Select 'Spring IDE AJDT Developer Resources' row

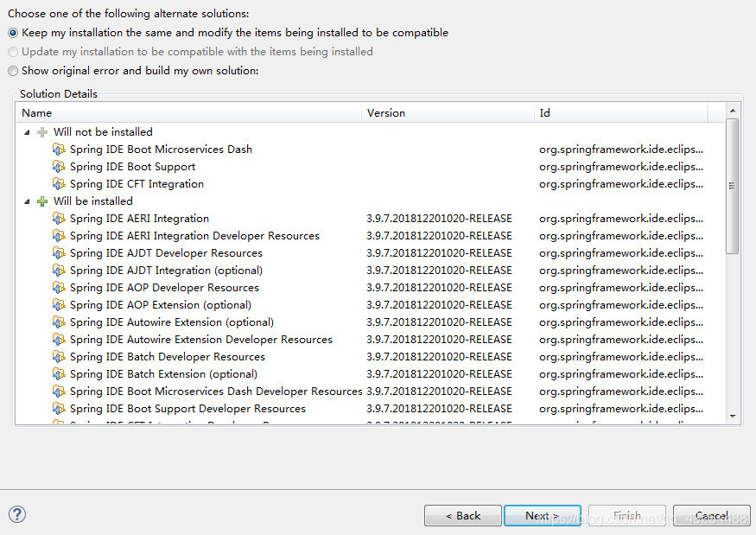pyautogui.click(x=371, y=253)
